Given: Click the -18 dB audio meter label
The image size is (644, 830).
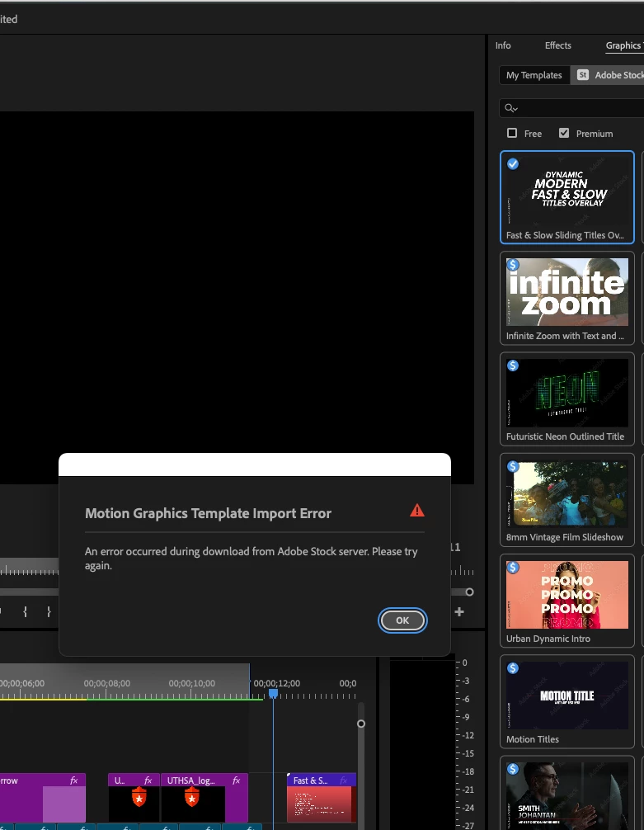Looking at the screenshot, I should pos(468,771).
